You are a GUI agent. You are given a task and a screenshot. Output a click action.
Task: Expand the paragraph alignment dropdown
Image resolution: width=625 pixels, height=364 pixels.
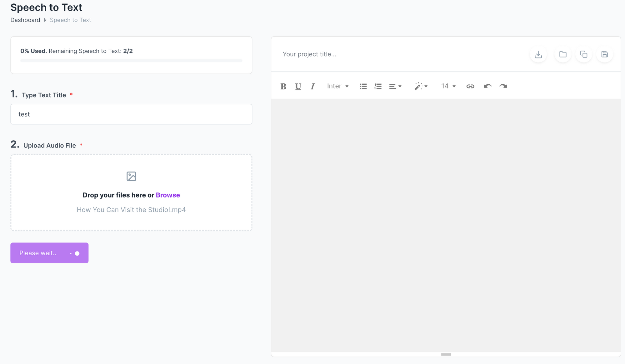coord(395,86)
